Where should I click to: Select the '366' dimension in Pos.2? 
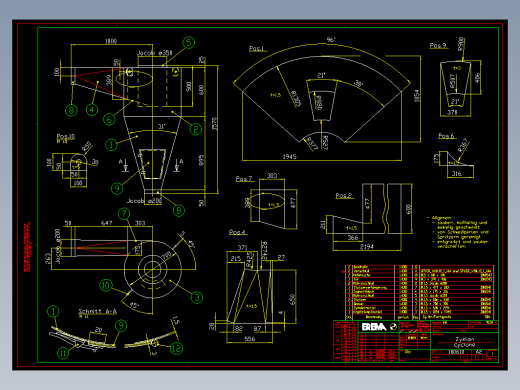click(353, 238)
